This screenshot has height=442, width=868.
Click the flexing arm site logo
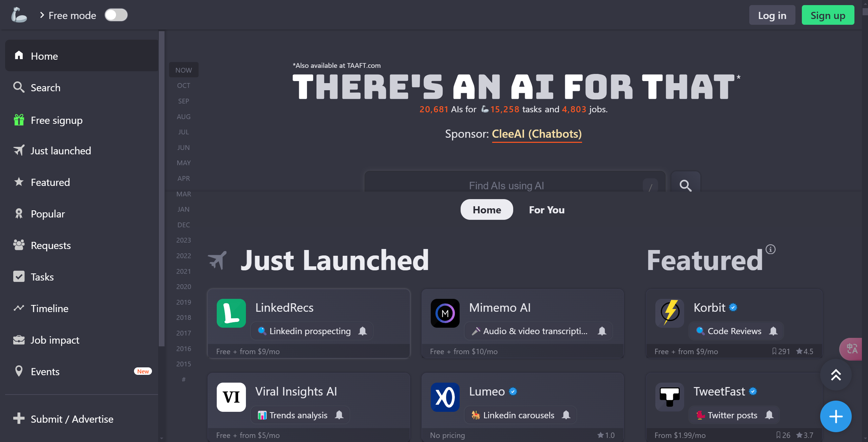coord(19,15)
